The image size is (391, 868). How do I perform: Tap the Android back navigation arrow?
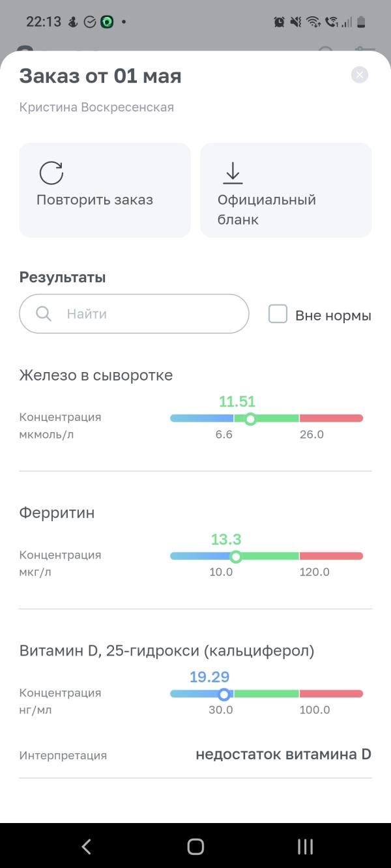86,846
